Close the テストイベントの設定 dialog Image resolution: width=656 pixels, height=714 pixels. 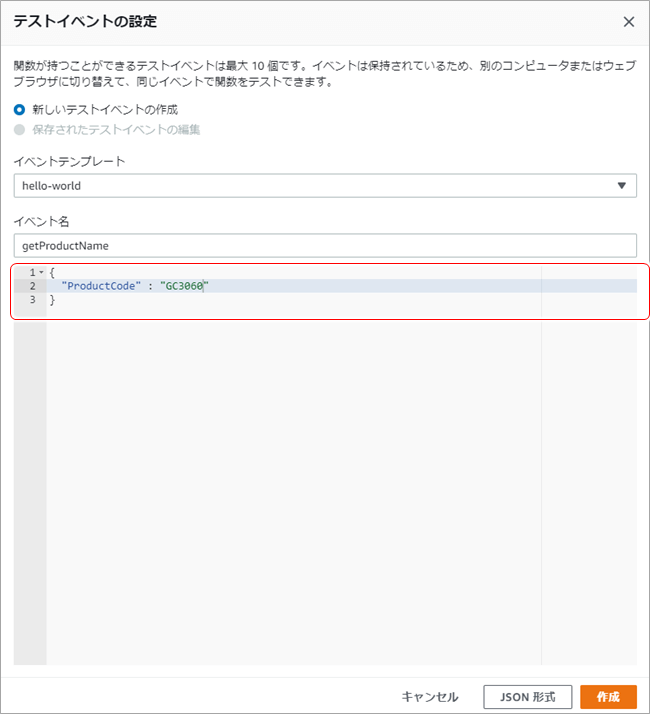[628, 22]
